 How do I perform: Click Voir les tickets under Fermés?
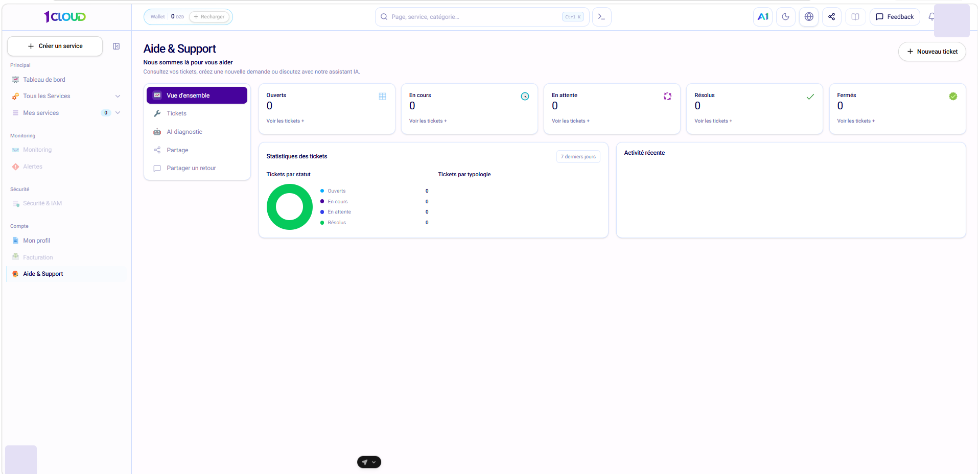point(856,121)
